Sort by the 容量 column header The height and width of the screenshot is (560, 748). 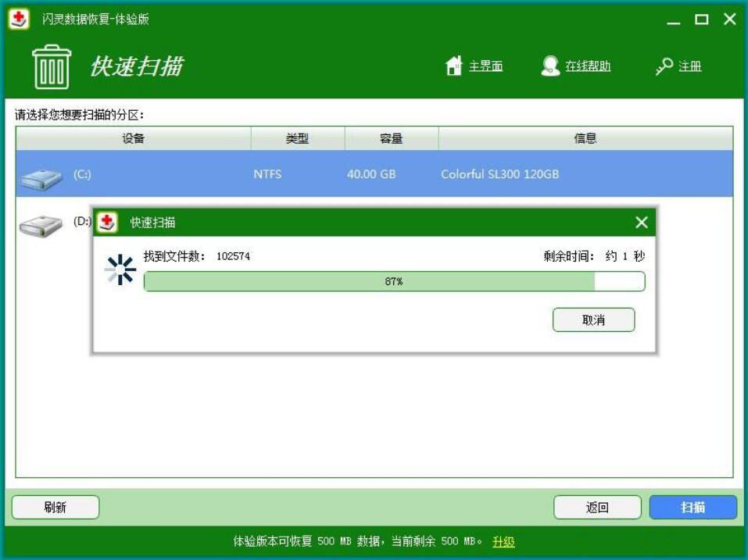[391, 138]
